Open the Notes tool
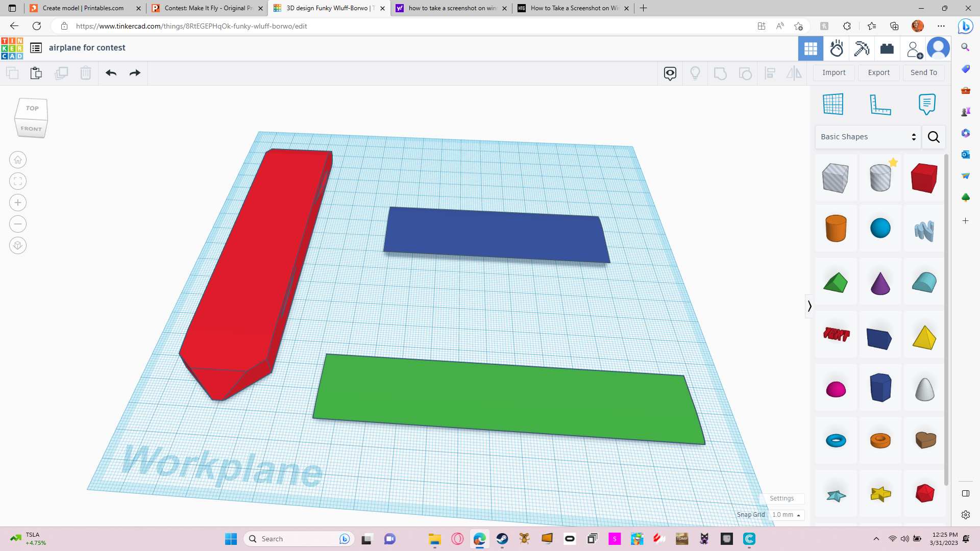980x551 pixels. click(x=927, y=105)
